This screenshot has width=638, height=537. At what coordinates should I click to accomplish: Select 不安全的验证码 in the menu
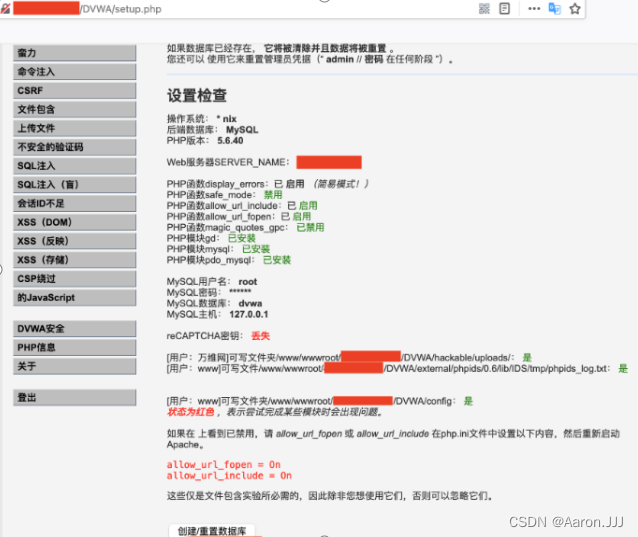(75, 147)
